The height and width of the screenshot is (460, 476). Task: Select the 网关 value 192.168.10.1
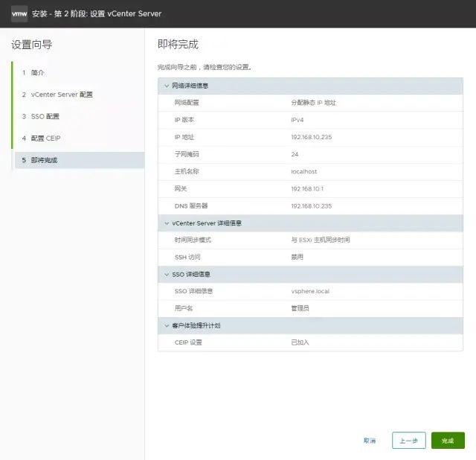307,188
